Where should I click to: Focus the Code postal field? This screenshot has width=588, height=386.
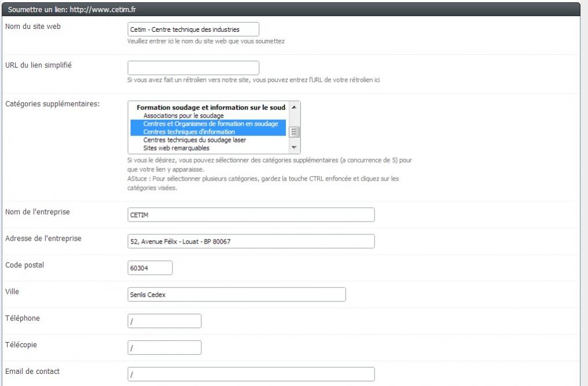click(150, 268)
